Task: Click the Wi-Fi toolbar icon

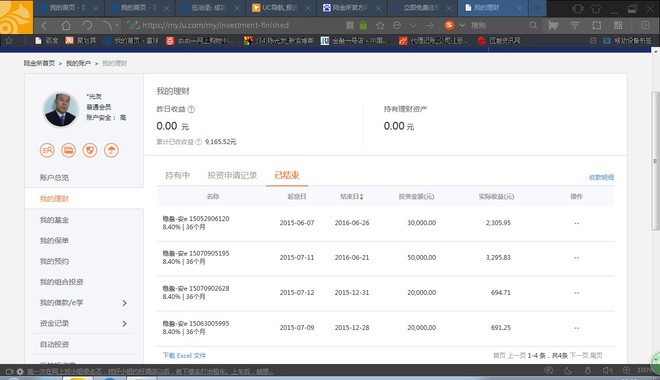Action: (575, 25)
